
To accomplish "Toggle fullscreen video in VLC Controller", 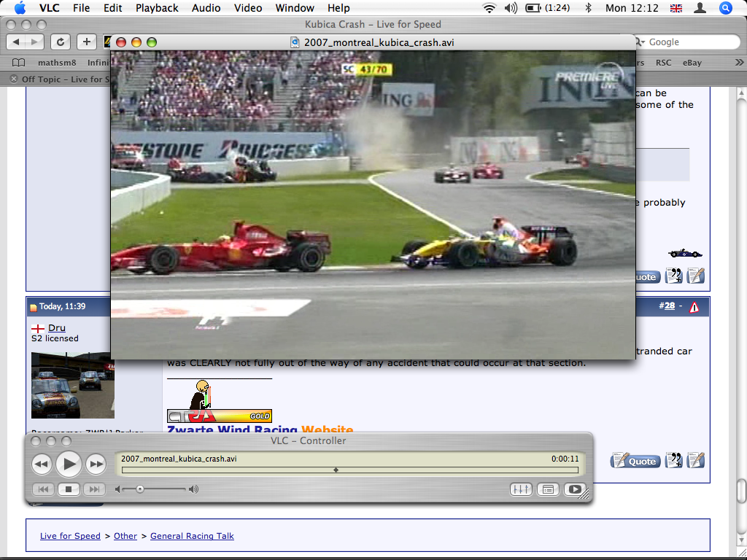I will (x=575, y=489).
